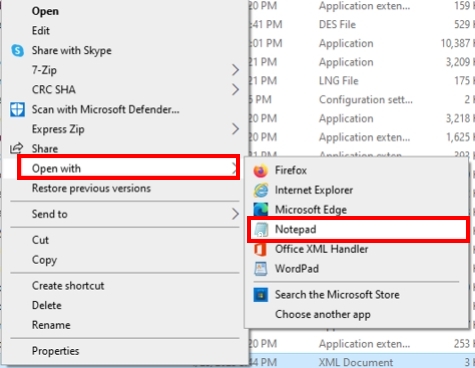This screenshot has height=368, width=475.
Task: Choose Open with in the context menu
Action: (129, 168)
